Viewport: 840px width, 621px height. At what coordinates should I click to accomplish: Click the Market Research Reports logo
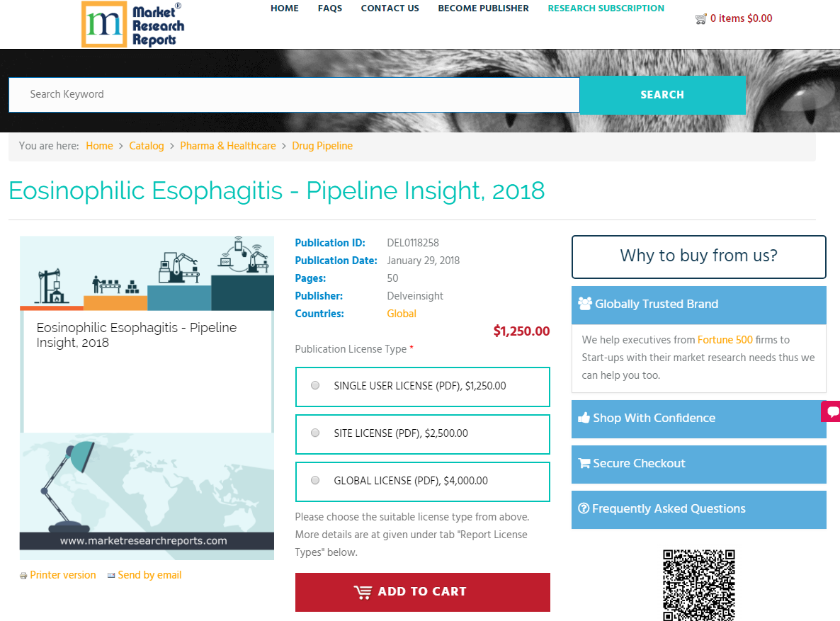pyautogui.click(x=133, y=25)
